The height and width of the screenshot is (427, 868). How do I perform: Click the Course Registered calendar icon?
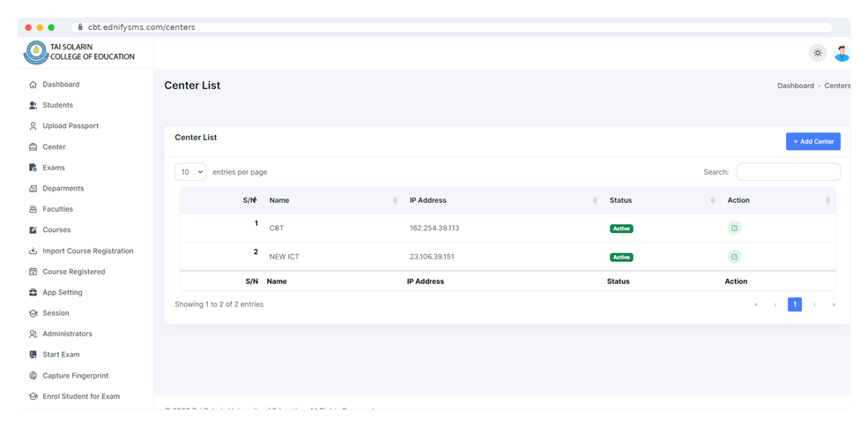[x=33, y=272]
